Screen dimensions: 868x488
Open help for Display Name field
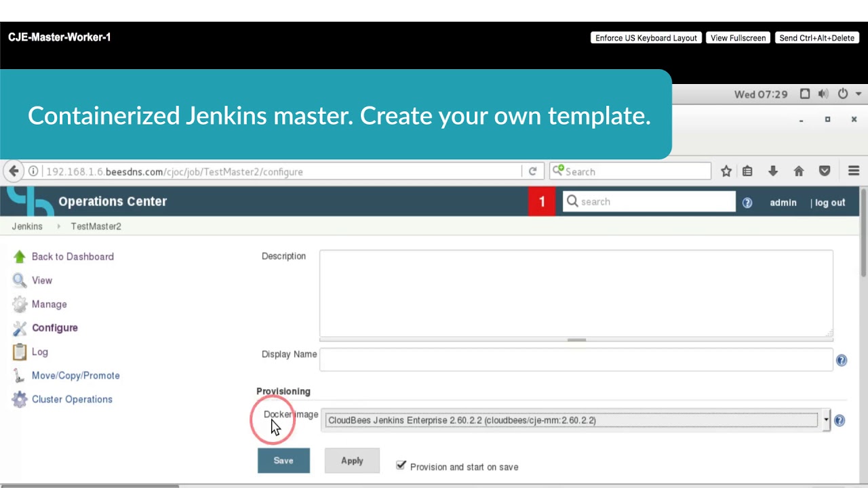point(842,361)
